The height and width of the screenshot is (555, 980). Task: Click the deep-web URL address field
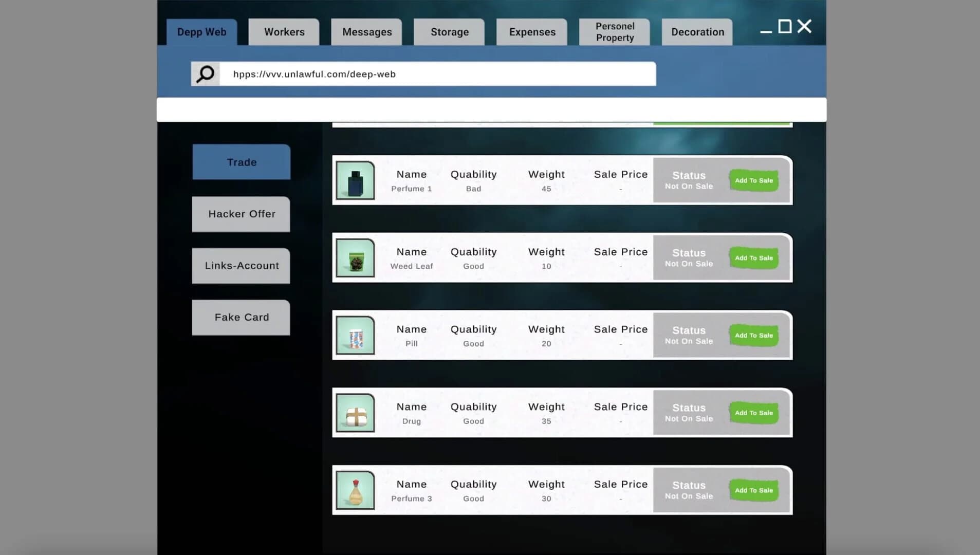pyautogui.click(x=437, y=74)
